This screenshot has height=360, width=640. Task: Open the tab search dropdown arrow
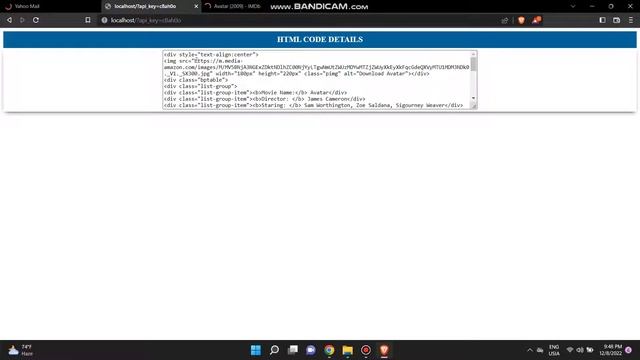(x=573, y=6)
